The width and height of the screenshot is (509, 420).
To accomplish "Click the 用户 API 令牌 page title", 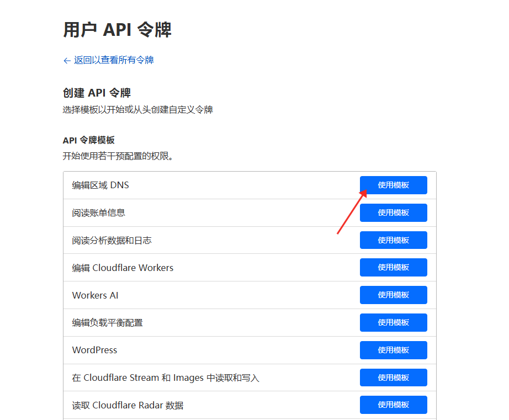I will click(x=117, y=30).
